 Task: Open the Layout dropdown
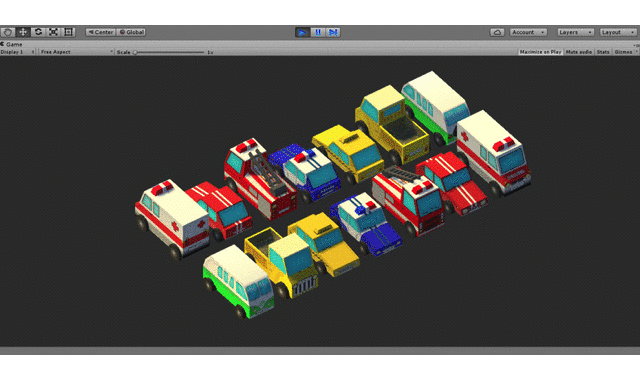coord(618,32)
